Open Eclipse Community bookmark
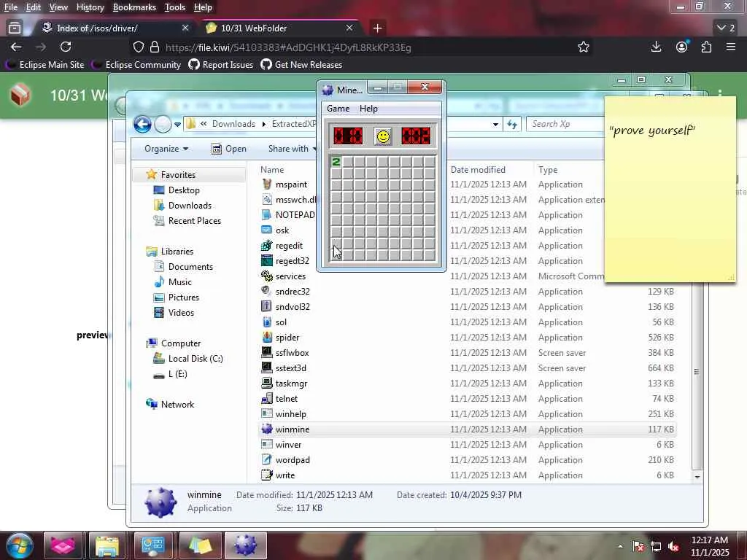Viewport: 747px width, 560px height. 136,65
